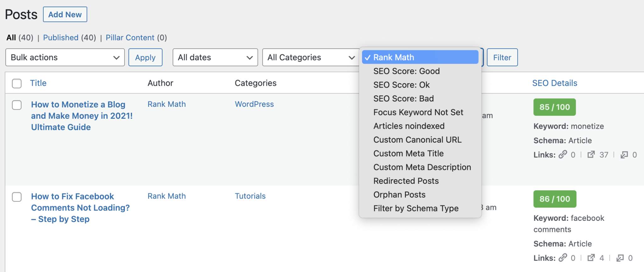Open the Published posts view

(61, 38)
